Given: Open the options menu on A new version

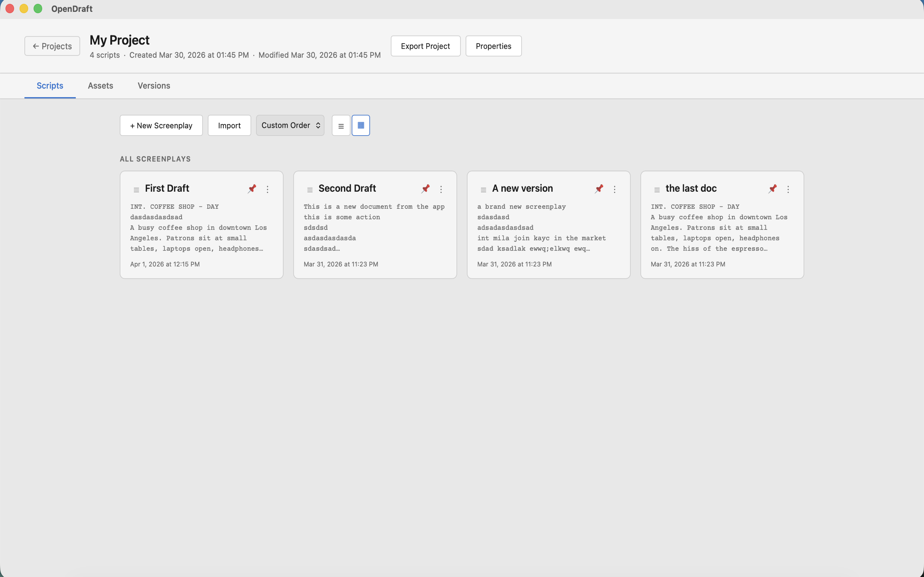Looking at the screenshot, I should coord(615,189).
